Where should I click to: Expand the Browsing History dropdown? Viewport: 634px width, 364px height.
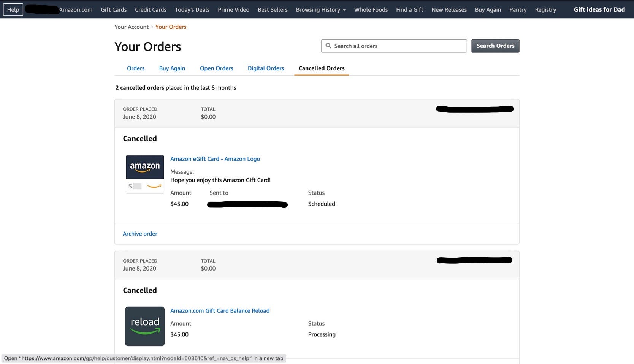320,9
